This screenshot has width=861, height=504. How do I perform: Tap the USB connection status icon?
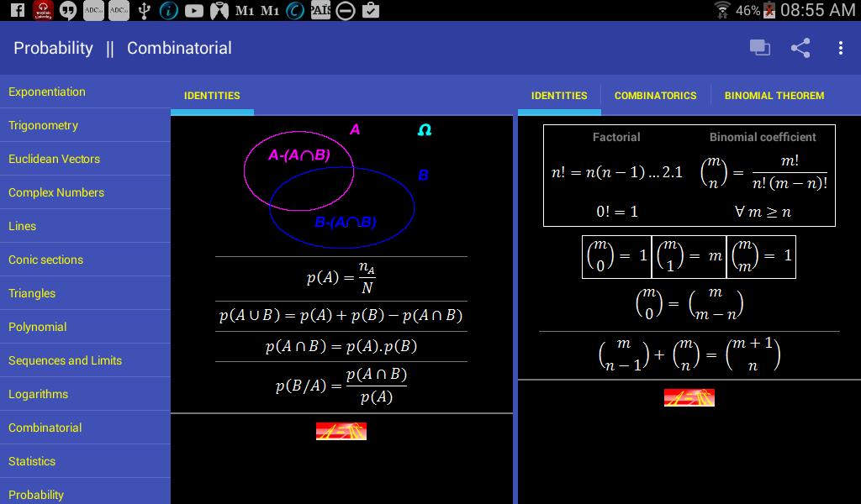[x=144, y=10]
